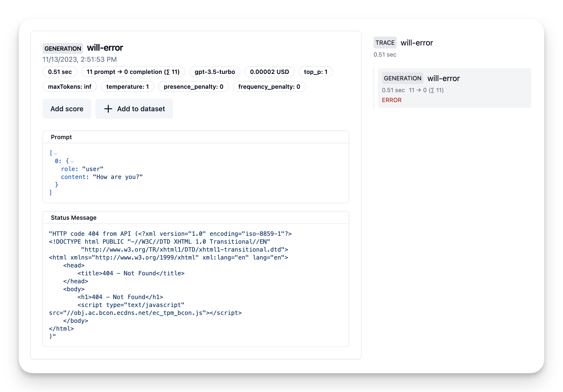Select the ERROR status label
The height and width of the screenshot is (392, 563).
pyautogui.click(x=392, y=100)
